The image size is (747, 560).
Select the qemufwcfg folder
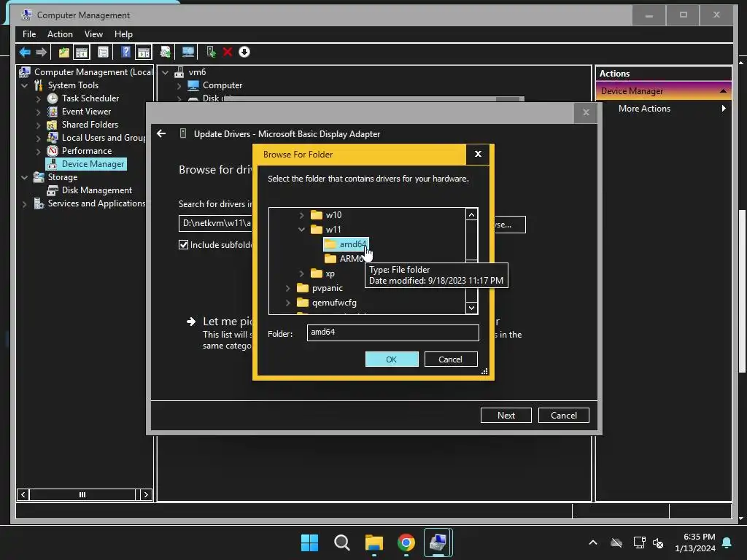(326, 303)
